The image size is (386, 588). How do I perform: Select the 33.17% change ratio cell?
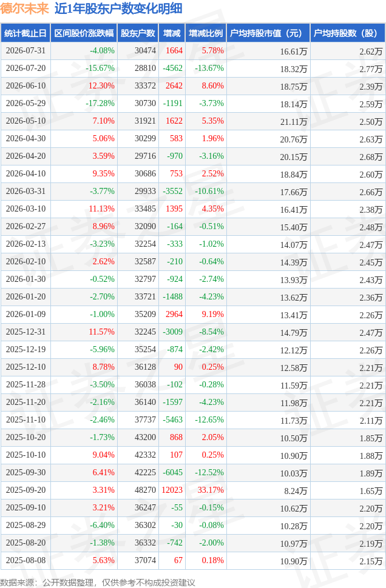[x=211, y=490]
